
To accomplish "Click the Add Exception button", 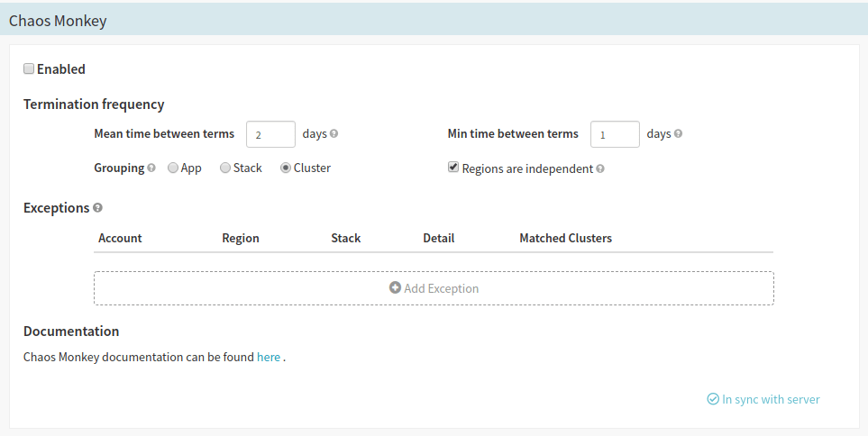I will (x=434, y=288).
